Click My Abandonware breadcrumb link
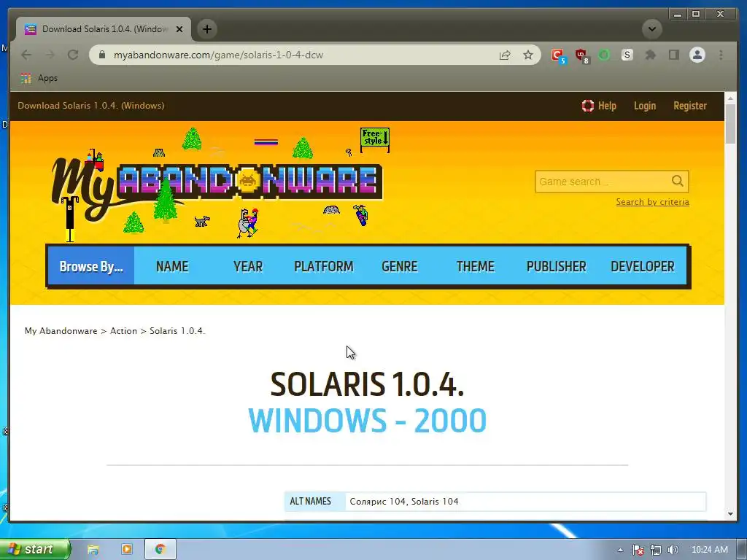The height and width of the screenshot is (560, 747). point(61,331)
